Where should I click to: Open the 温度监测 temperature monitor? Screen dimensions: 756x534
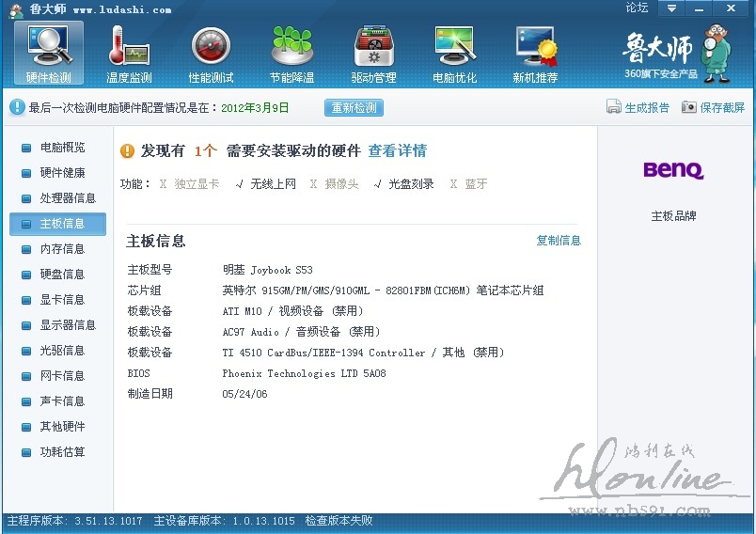pyautogui.click(x=129, y=54)
